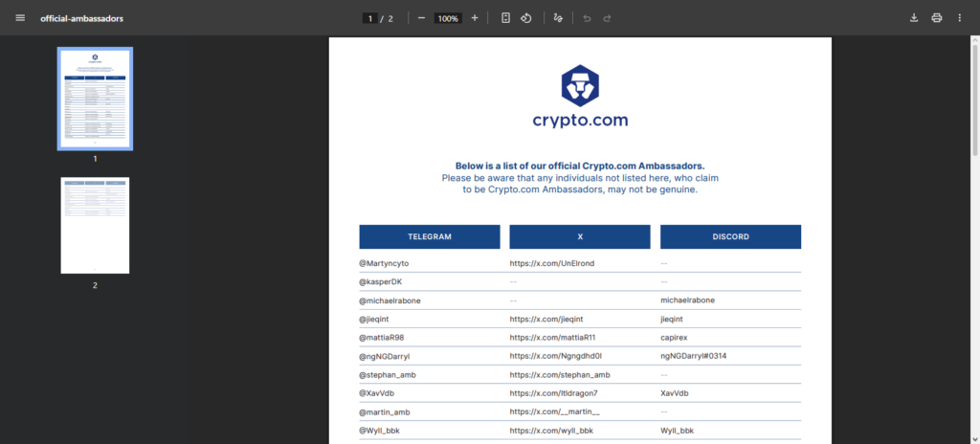
Task: Open the https://x.com/wyll_bbk link
Action: (x=551, y=431)
